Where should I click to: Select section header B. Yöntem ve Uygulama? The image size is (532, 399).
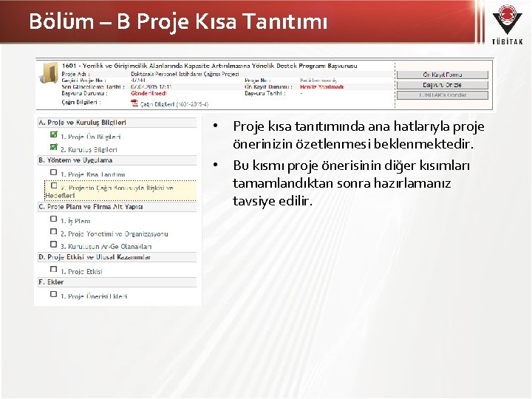117,160
